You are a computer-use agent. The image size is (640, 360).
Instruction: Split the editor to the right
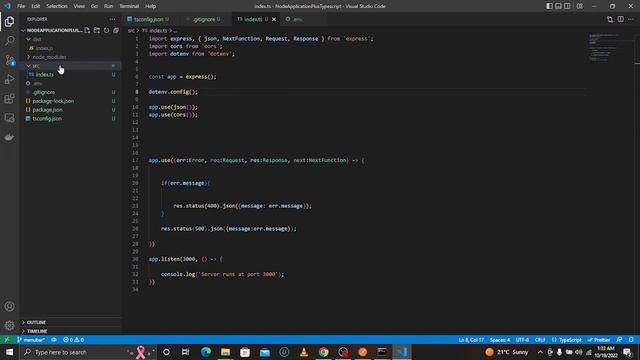(620, 19)
